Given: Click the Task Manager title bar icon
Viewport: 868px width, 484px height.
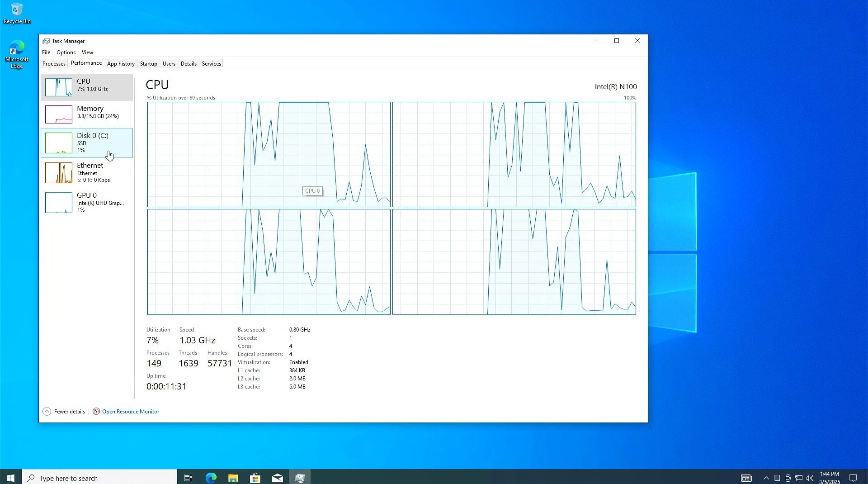Looking at the screenshot, I should click(x=46, y=41).
